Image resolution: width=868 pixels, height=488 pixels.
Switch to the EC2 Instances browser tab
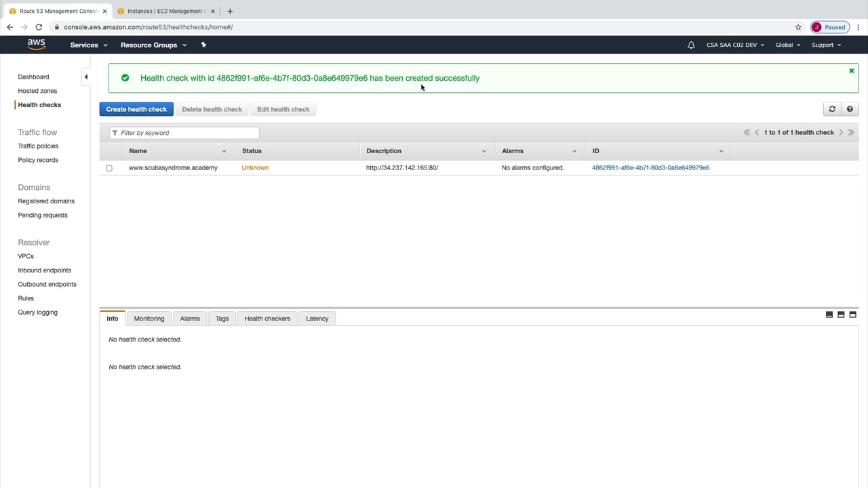165,11
